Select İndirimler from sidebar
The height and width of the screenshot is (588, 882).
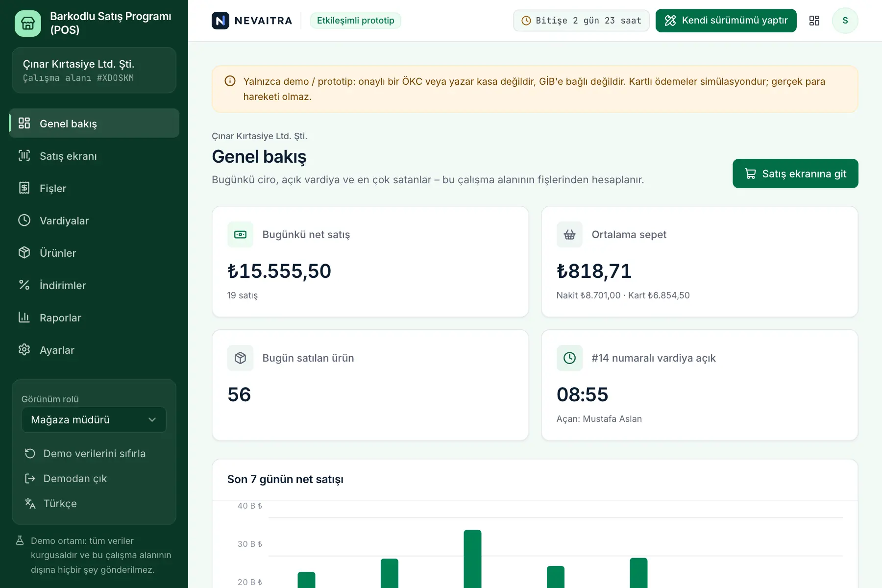click(x=94, y=285)
